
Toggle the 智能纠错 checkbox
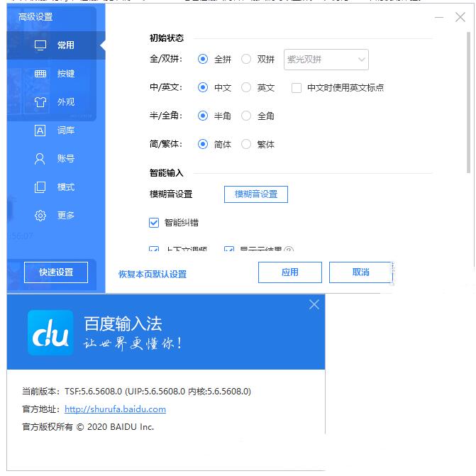(154, 223)
